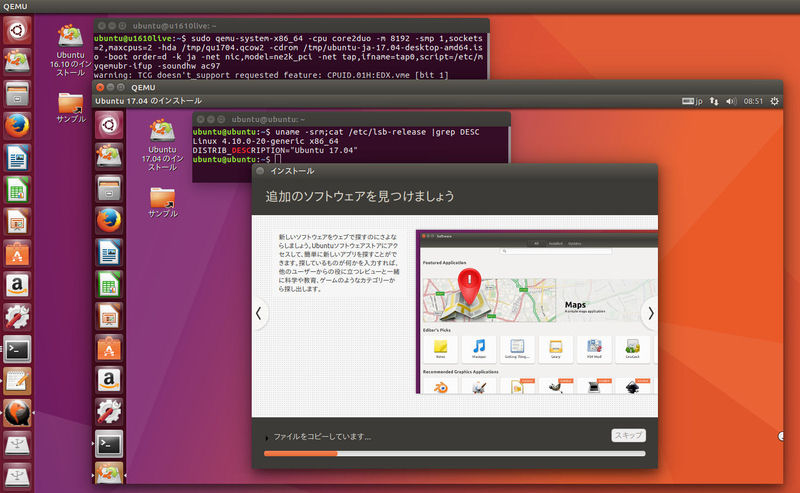Open Ubuntu Software in host launcher
Image resolution: width=800 pixels, height=493 pixels.
pyautogui.click(x=17, y=253)
